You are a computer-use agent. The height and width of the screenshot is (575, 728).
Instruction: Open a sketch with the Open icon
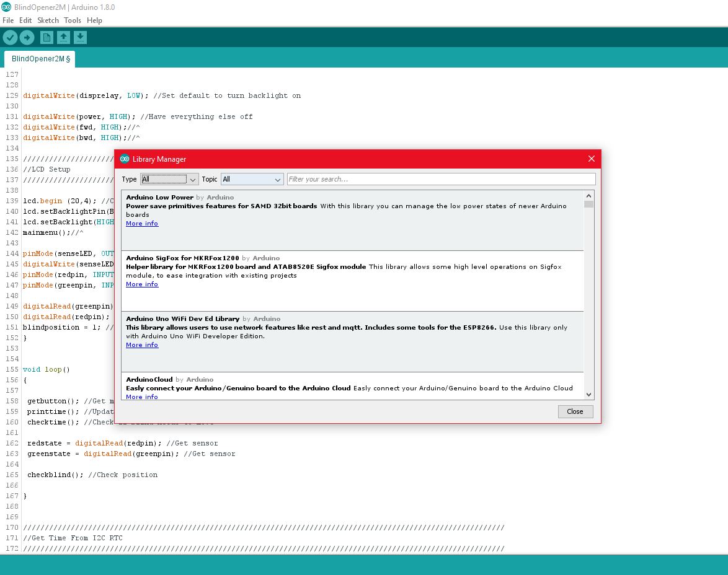point(64,37)
